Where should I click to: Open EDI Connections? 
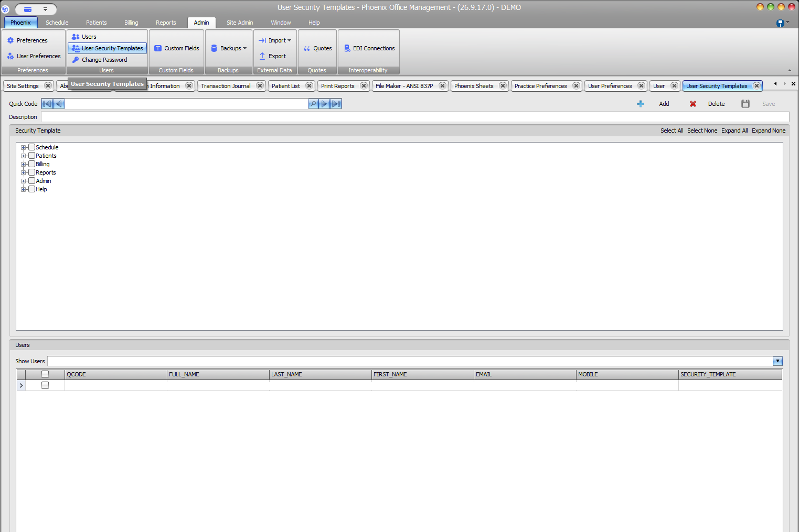[369, 48]
